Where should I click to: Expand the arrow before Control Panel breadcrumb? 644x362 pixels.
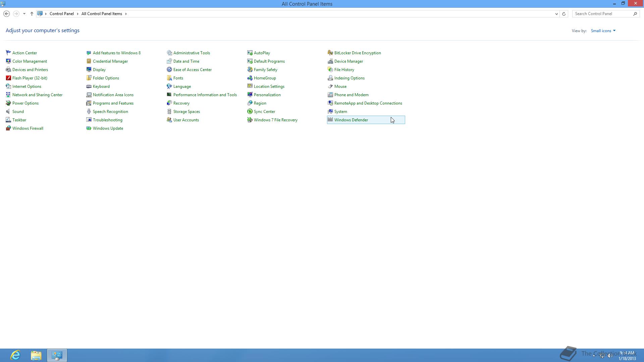click(x=46, y=14)
